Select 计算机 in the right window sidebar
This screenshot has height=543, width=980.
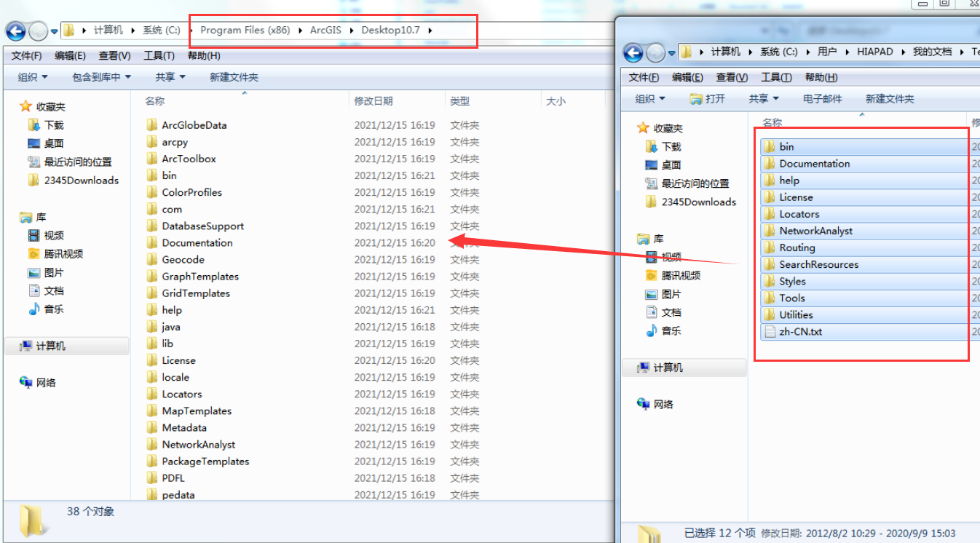(684, 368)
